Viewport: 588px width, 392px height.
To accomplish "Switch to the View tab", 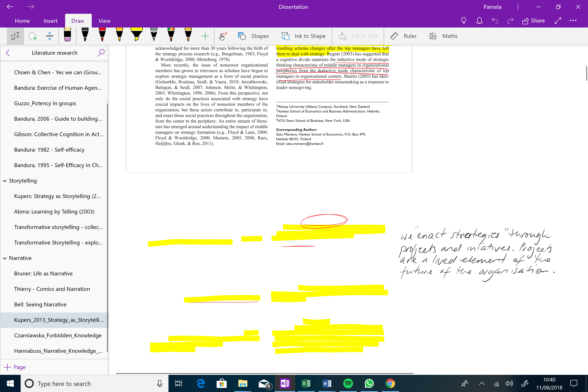I will pyautogui.click(x=104, y=21).
